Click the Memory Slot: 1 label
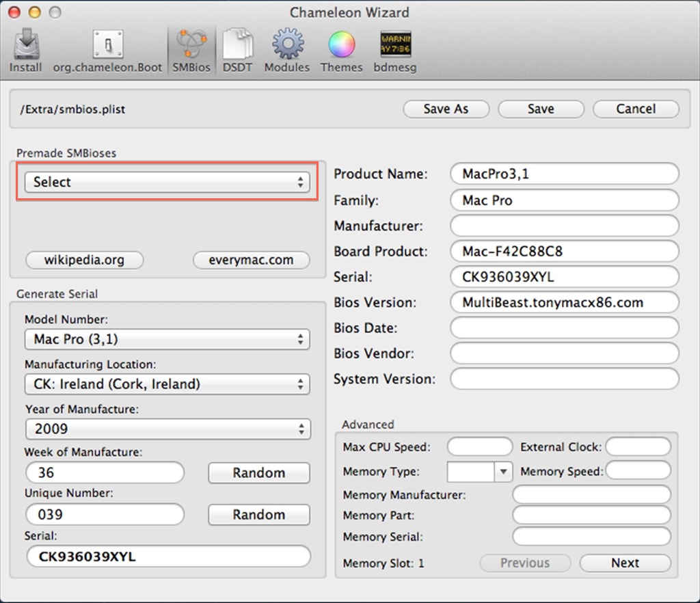 (383, 563)
